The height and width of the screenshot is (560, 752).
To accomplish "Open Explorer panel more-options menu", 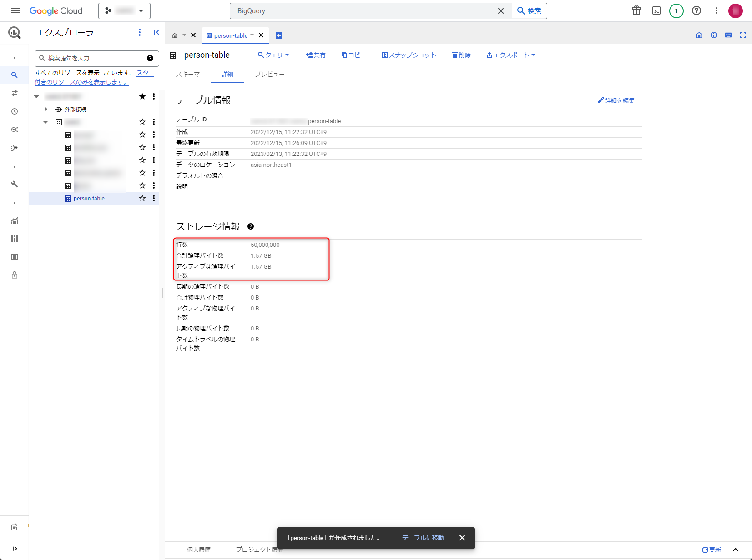I will 140,32.
